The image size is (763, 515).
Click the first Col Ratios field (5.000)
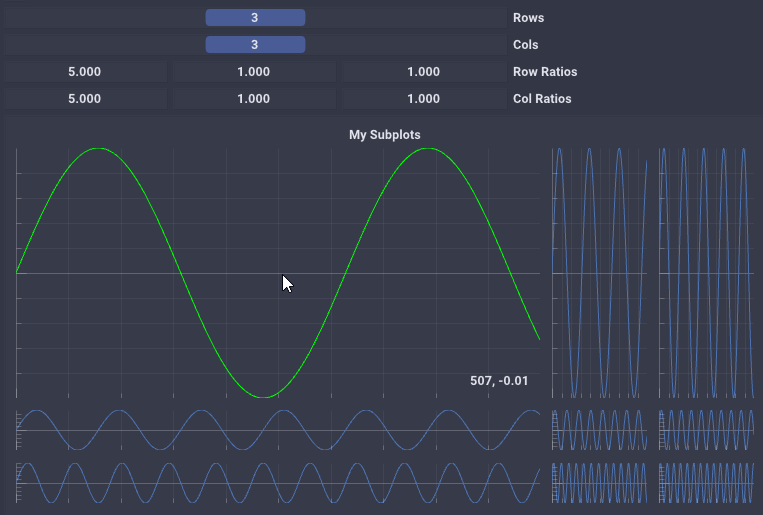84,99
